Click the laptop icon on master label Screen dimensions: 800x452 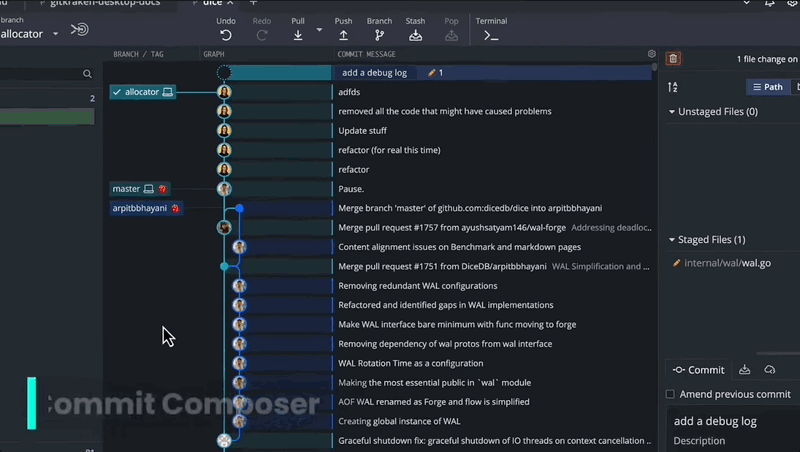click(148, 189)
